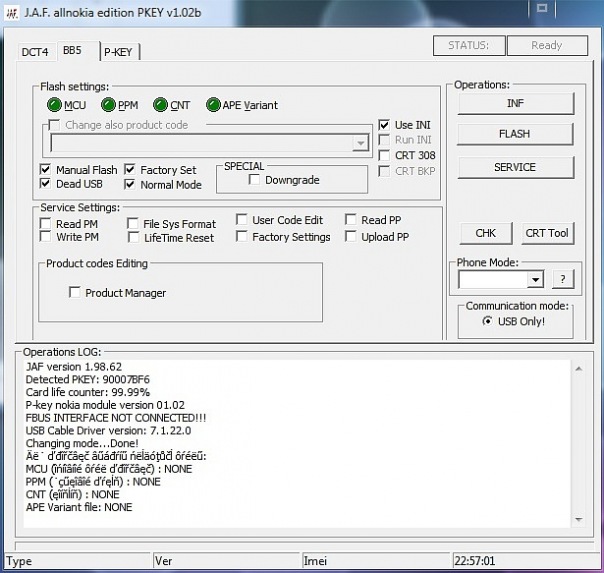Screen dimensions: 604x573
Task: Select the USB Only! communication mode
Action: [487, 321]
